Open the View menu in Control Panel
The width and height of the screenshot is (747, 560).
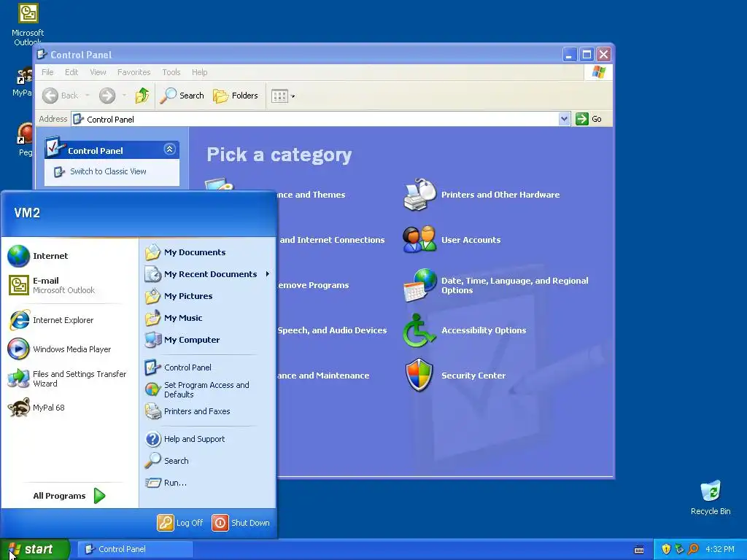tap(98, 72)
